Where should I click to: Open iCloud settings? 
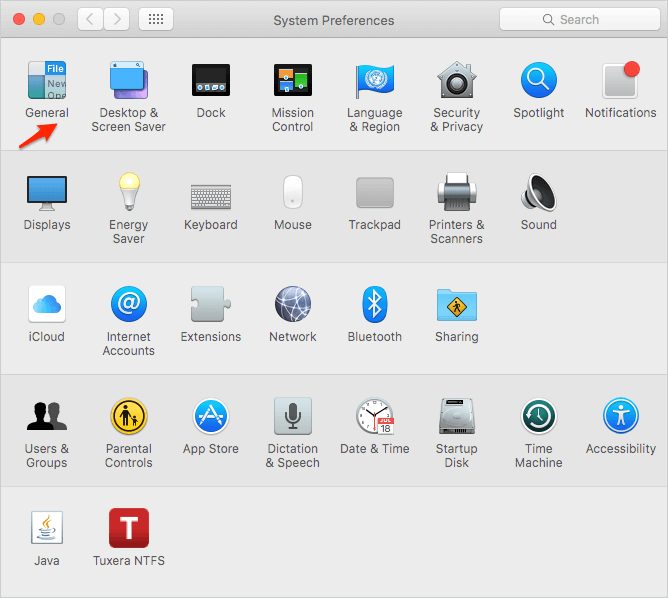tap(47, 304)
